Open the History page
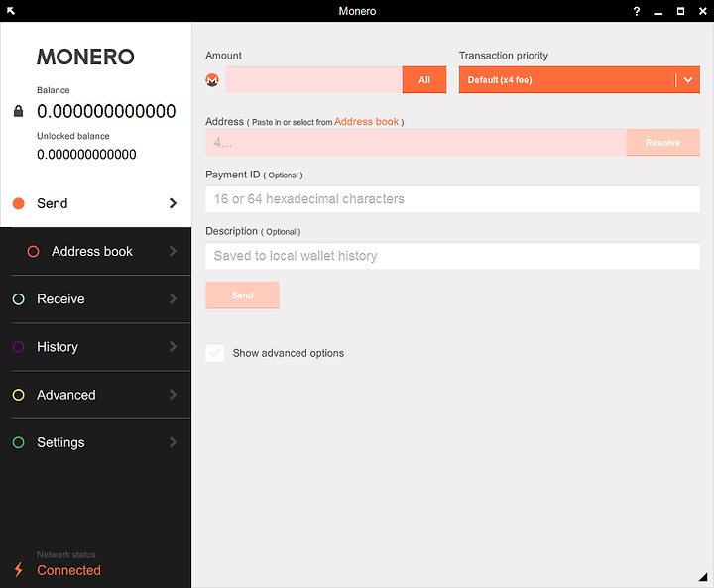 click(95, 347)
